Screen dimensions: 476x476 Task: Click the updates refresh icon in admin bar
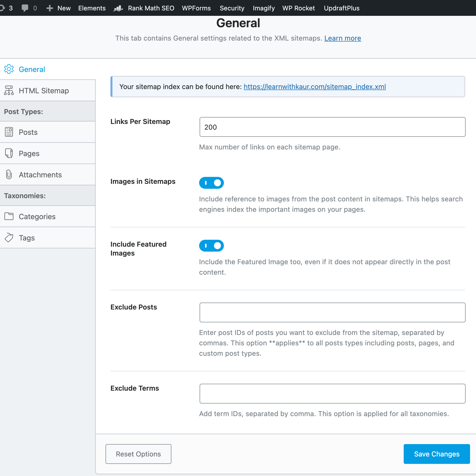[x=2, y=8]
